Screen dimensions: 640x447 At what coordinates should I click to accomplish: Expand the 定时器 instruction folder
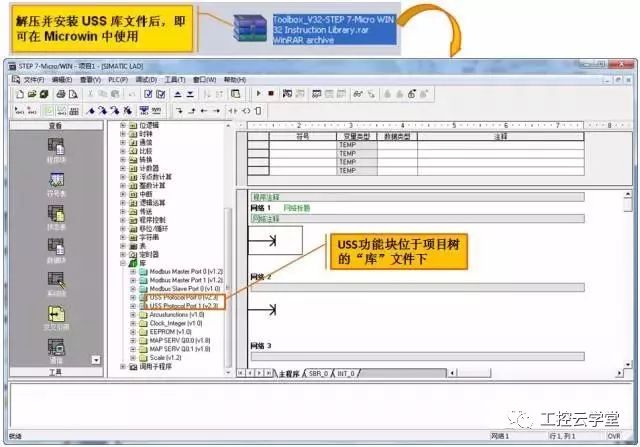tap(123, 254)
